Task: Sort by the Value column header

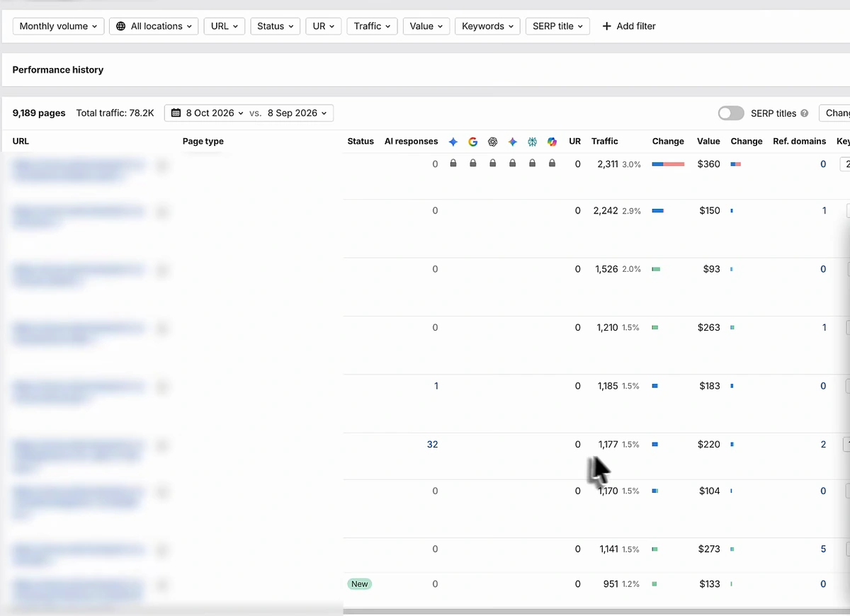Action: (708, 142)
